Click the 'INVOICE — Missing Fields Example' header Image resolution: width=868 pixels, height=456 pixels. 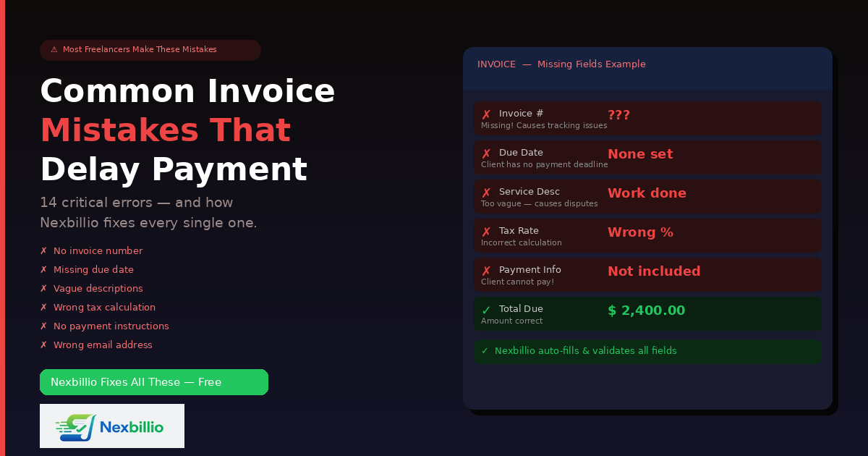tap(561, 64)
